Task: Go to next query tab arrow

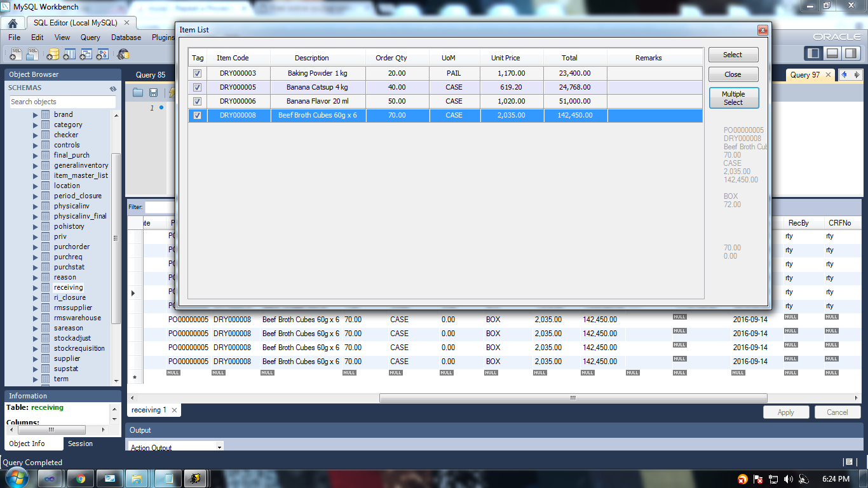Action: click(856, 74)
